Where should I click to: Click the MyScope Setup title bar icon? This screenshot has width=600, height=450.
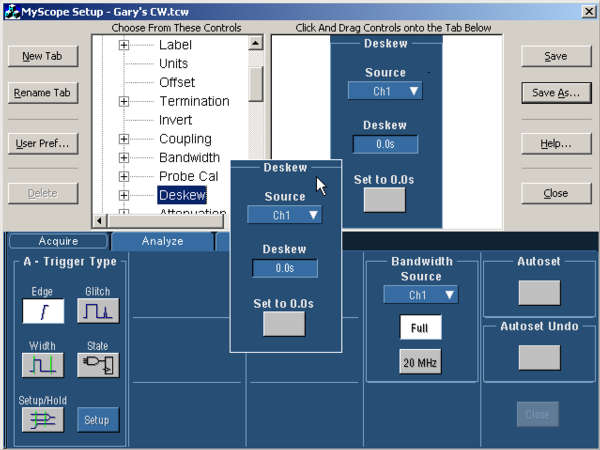click(11, 9)
